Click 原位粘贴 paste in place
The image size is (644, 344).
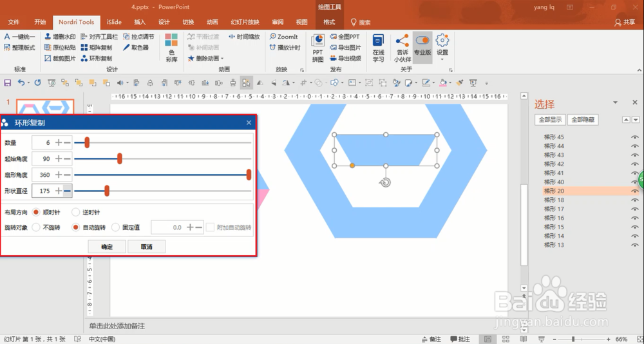[60, 48]
